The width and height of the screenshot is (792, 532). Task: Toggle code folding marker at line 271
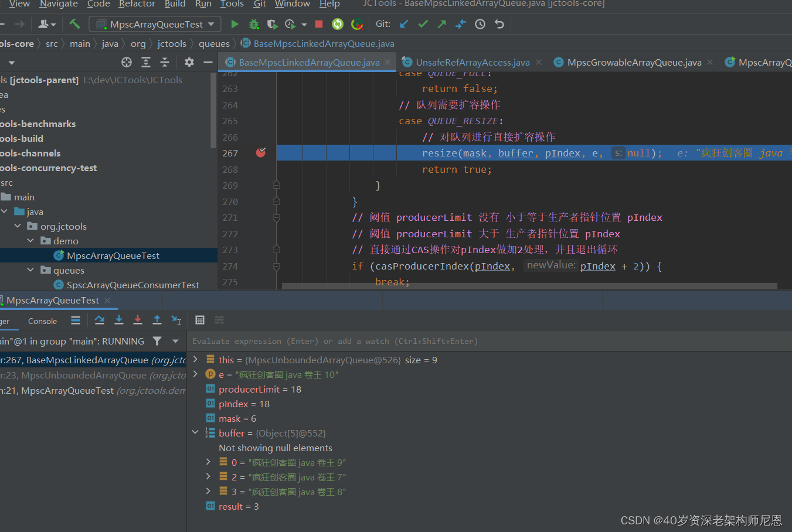tap(277, 217)
